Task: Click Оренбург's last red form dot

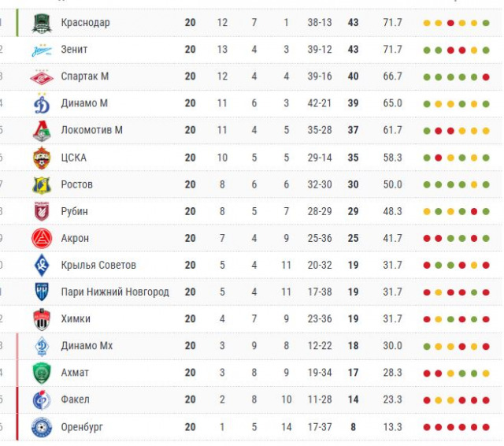Action: 486,427
